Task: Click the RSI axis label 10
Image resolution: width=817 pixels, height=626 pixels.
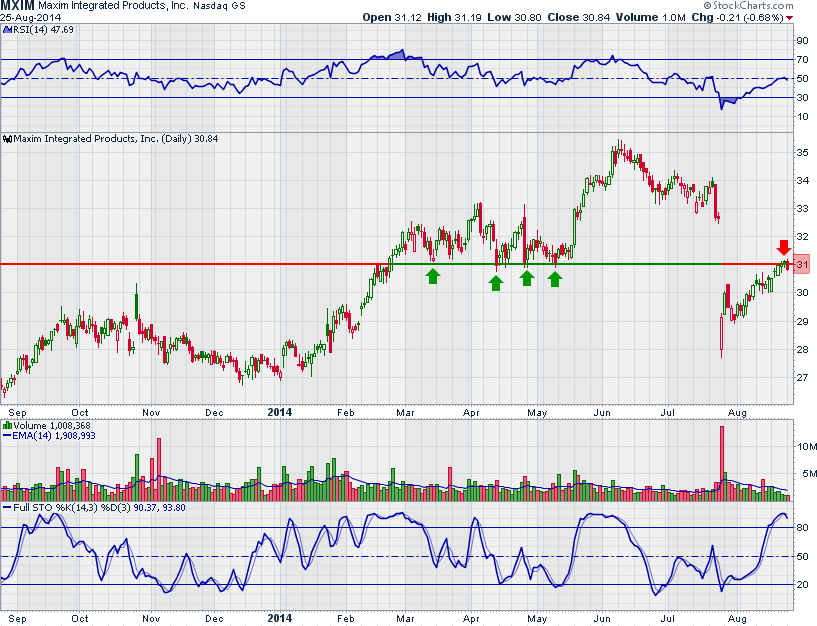Action: 802,117
